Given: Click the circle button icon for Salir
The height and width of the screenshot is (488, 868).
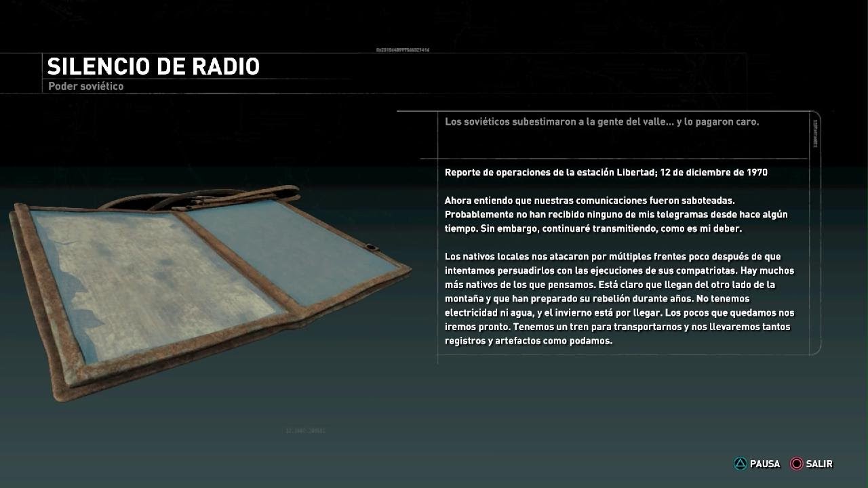Looking at the screenshot, I should 797,464.
